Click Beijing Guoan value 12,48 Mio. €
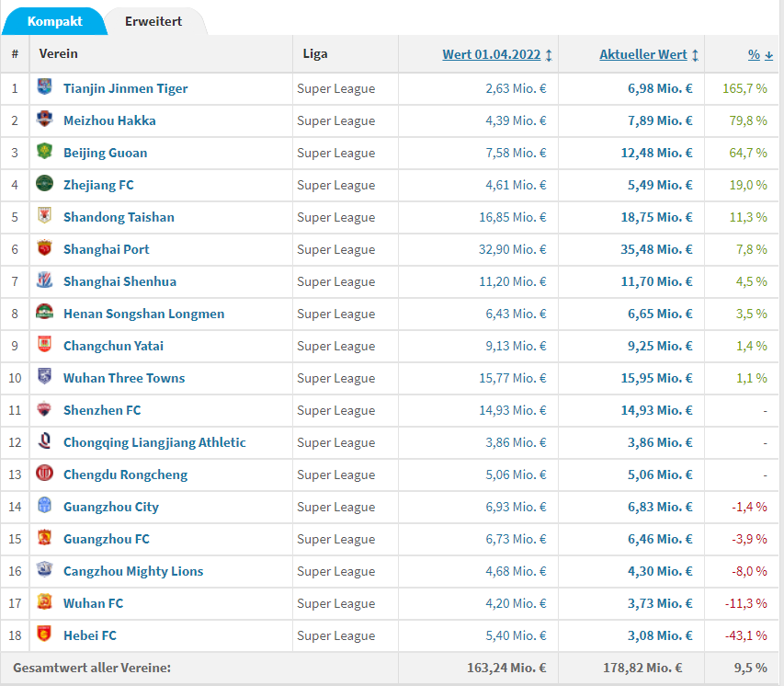This screenshot has height=686, width=784. tap(656, 154)
